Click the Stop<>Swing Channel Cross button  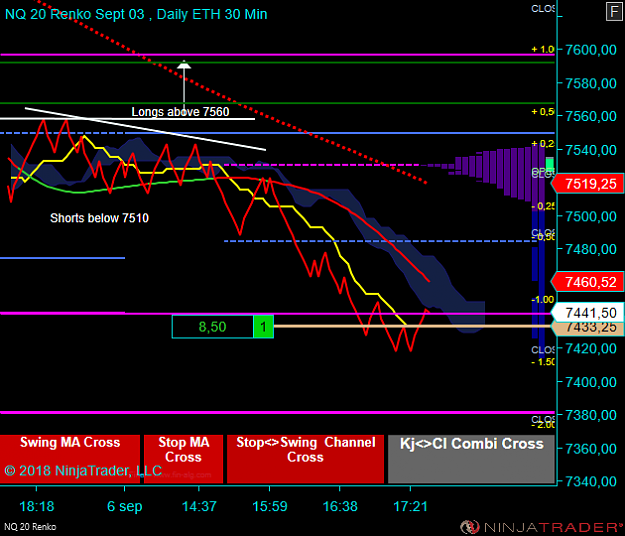(305, 459)
